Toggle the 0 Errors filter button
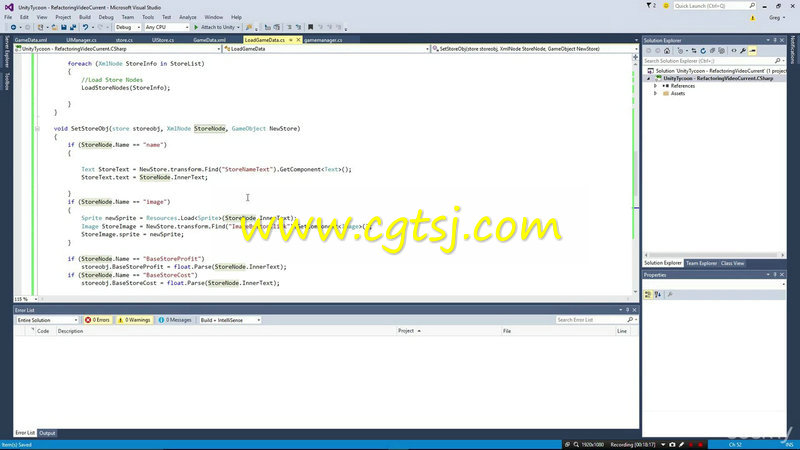The height and width of the screenshot is (450, 800). (97, 320)
